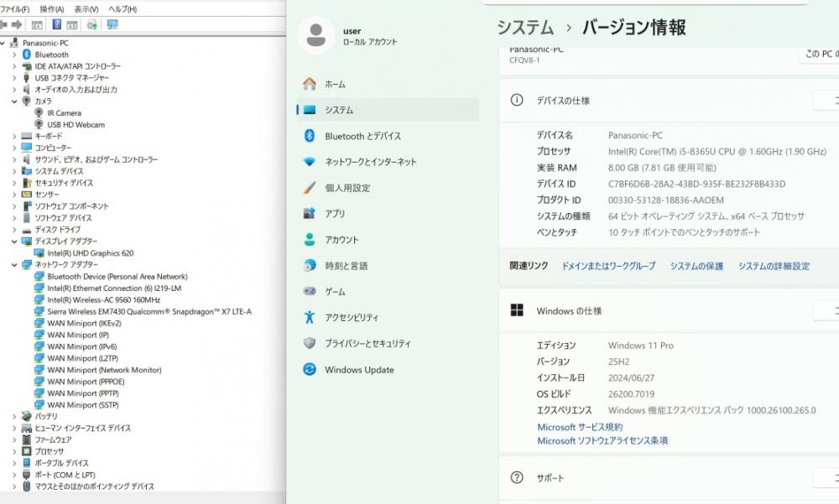The image size is (839, 504).
Task: Click the ポート (COM と LPT) icon
Action: (x=27, y=475)
